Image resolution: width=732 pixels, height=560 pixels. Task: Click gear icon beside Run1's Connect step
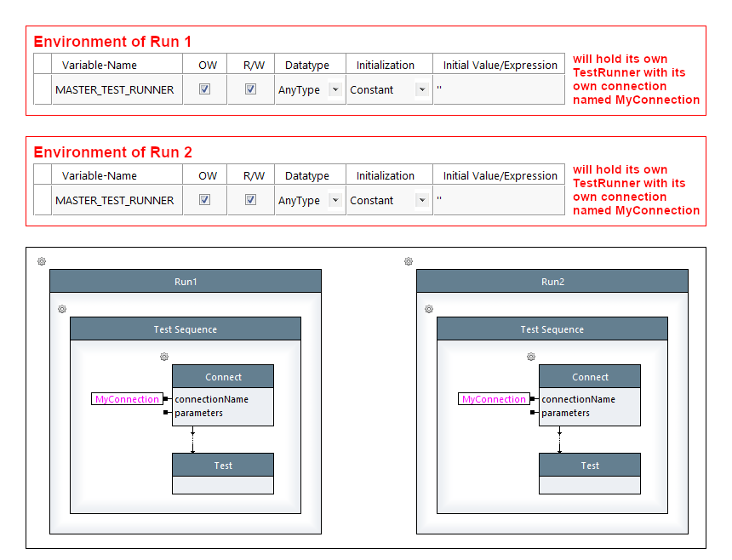[x=164, y=357]
